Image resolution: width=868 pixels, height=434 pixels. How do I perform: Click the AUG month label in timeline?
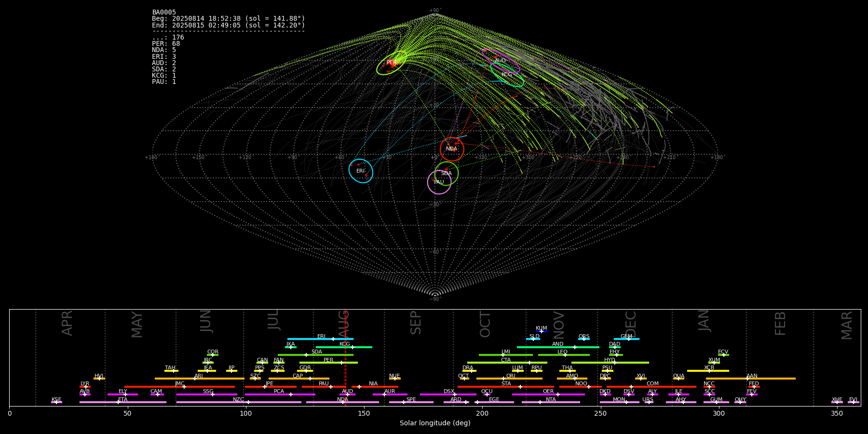pyautogui.click(x=343, y=324)
